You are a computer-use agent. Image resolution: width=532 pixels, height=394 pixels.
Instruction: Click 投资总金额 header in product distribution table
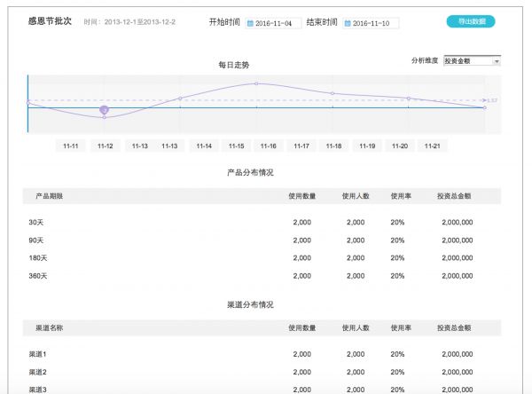454,195
